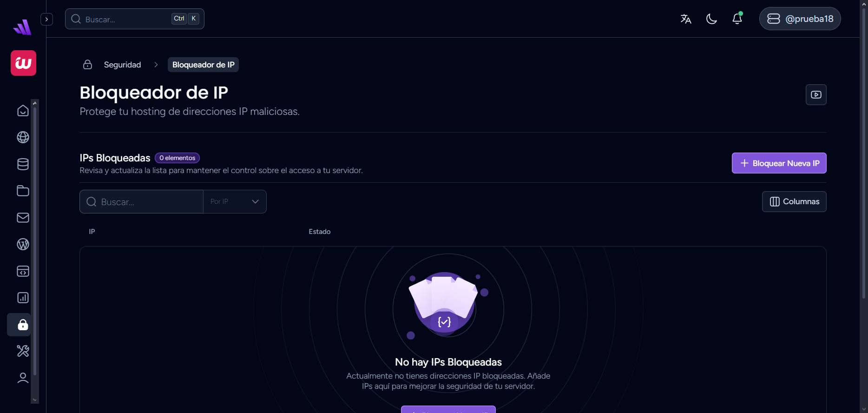Open the home dashboard sidebar icon

coord(23,111)
